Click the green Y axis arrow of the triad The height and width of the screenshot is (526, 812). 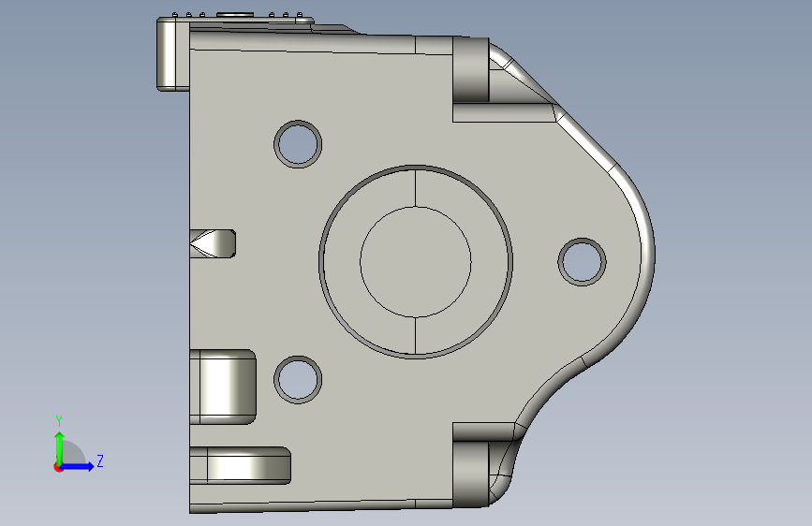pos(60,448)
